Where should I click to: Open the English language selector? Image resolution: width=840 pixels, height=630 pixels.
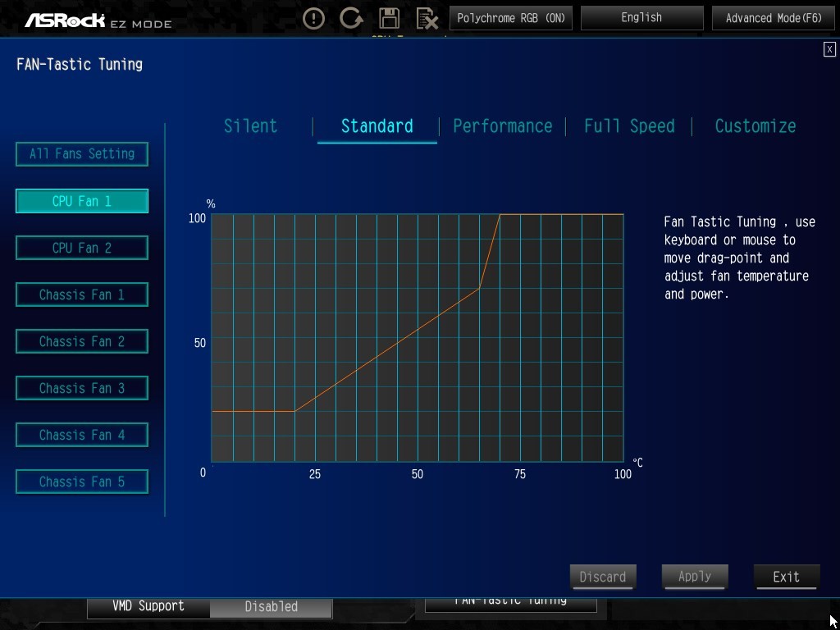tap(641, 18)
